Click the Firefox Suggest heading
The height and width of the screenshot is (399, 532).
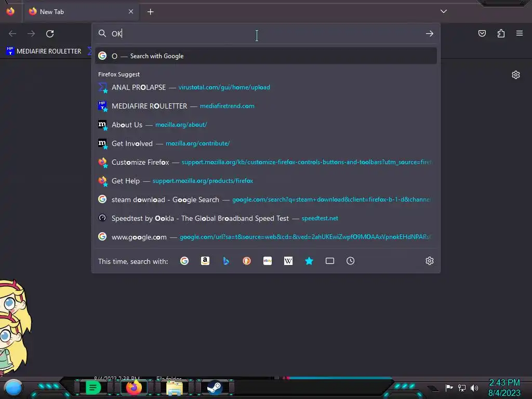(119, 74)
